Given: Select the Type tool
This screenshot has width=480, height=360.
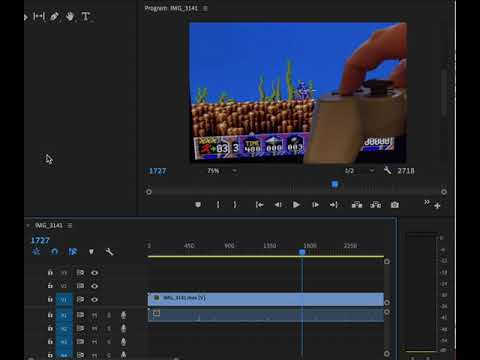Looking at the screenshot, I should (85, 16).
